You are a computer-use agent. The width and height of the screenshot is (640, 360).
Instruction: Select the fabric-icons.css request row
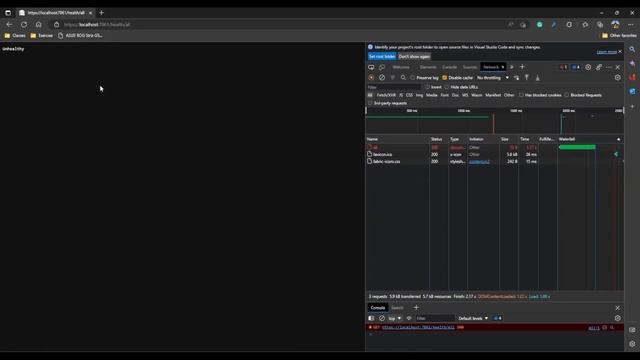tap(494, 161)
